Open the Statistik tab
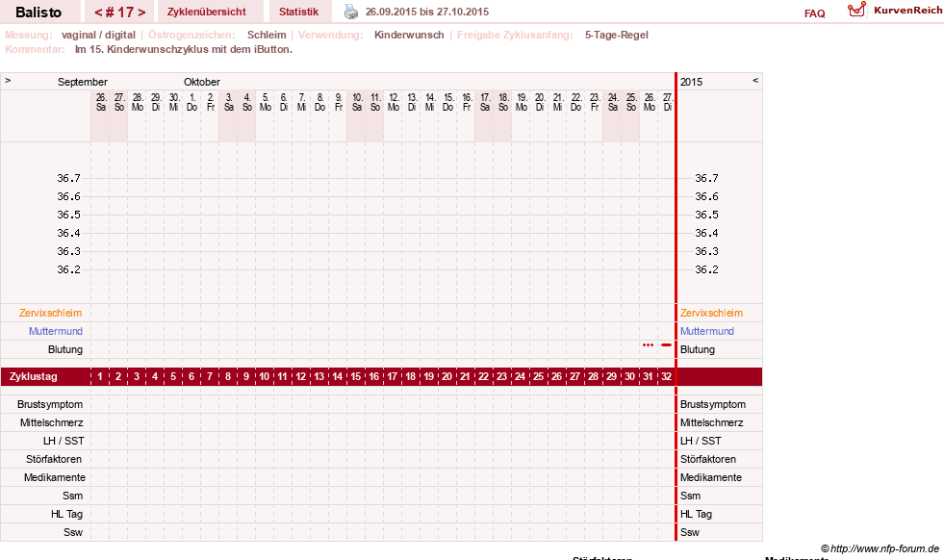Image resolution: width=944 pixels, height=560 pixels. [x=298, y=12]
